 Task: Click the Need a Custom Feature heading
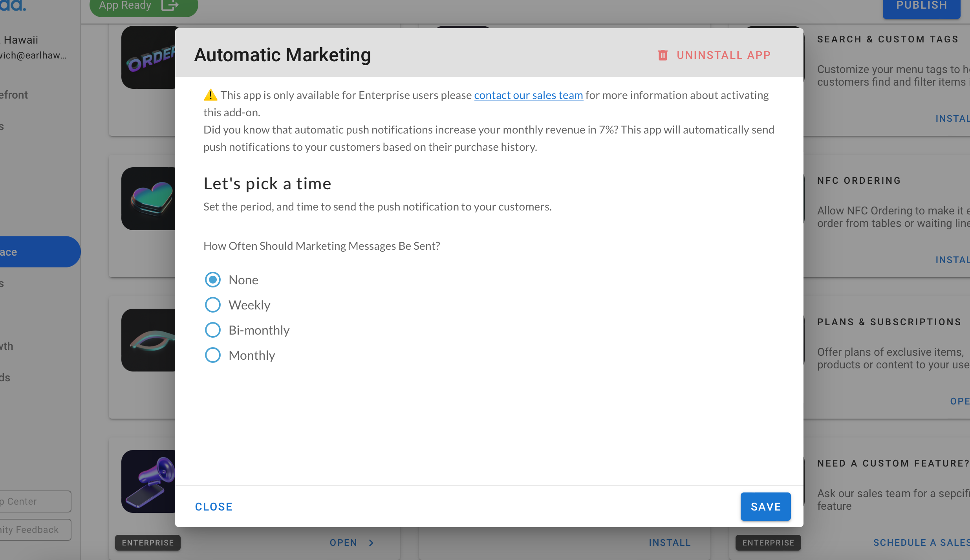coord(893,463)
